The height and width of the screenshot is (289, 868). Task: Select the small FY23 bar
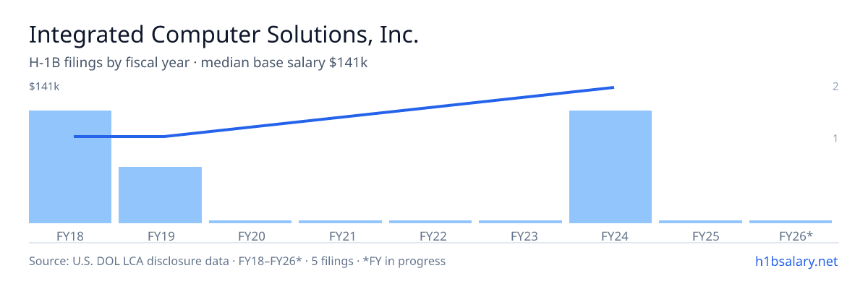(x=520, y=222)
